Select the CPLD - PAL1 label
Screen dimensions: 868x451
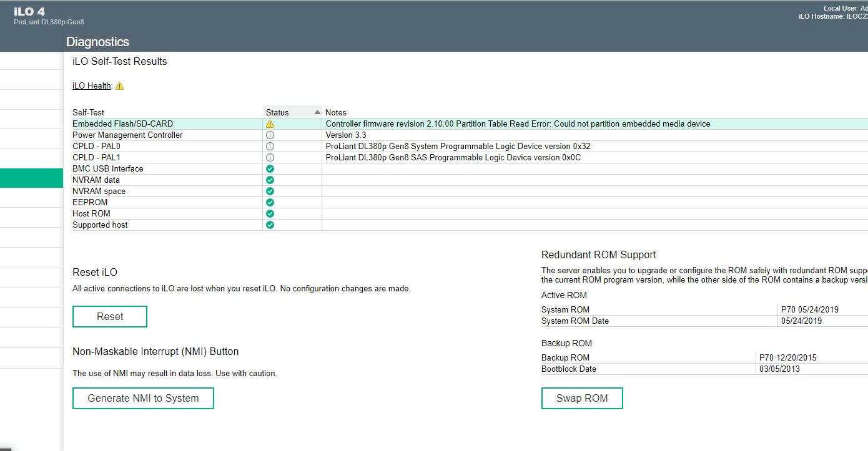tap(96, 158)
